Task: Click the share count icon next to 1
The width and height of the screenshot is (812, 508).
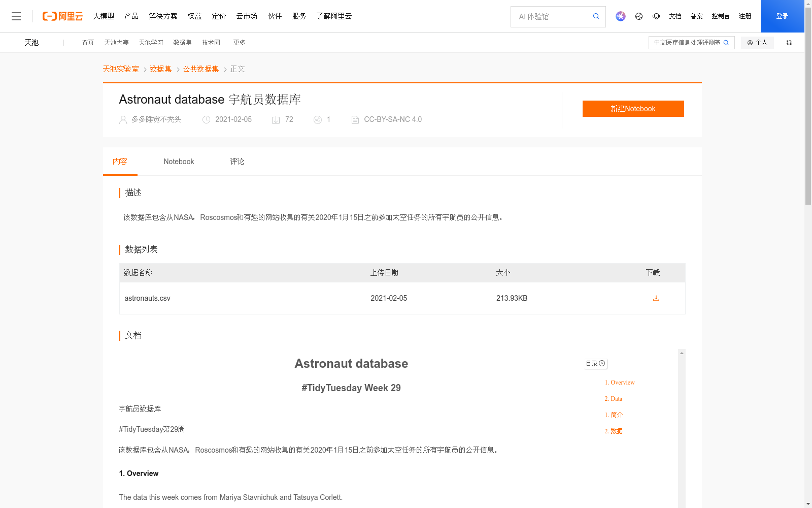Action: 318,120
